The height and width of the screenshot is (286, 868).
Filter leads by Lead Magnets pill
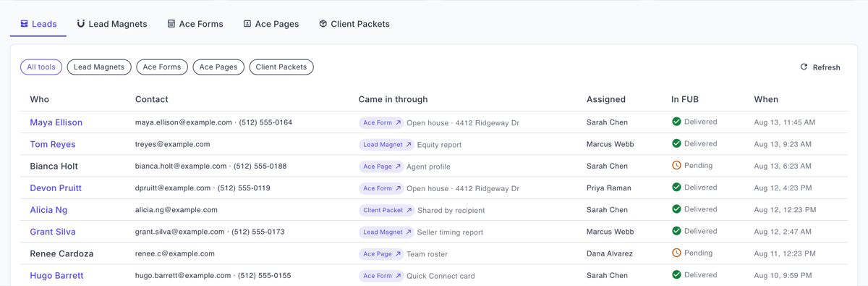(x=99, y=67)
